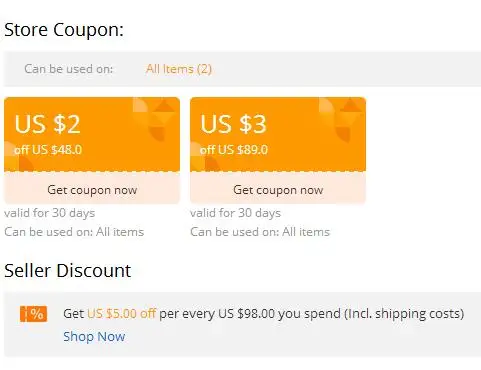This screenshot has height=370, width=481.
Task: Click the Store Coupon heading
Action: click(x=64, y=30)
